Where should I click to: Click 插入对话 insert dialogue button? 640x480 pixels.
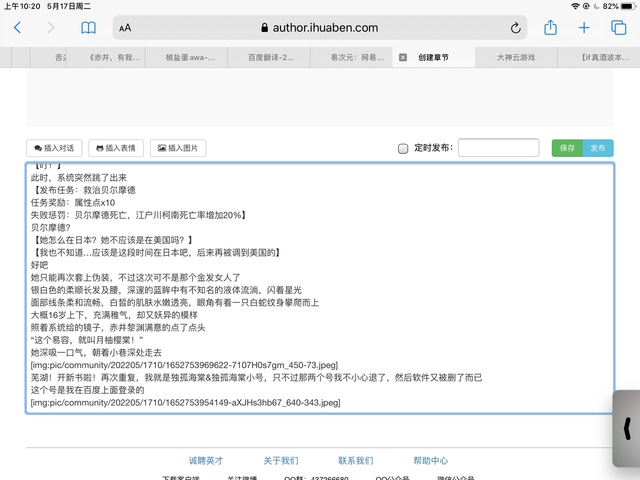(54, 148)
